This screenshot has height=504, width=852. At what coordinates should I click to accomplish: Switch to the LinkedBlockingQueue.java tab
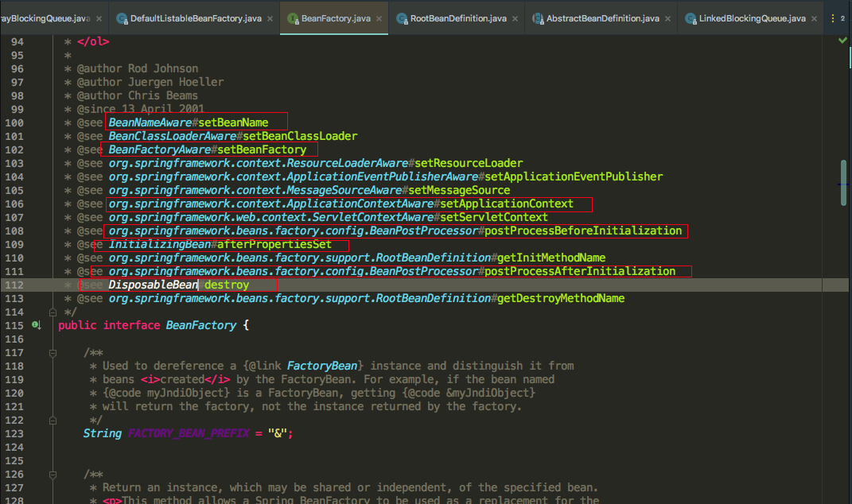click(x=752, y=18)
